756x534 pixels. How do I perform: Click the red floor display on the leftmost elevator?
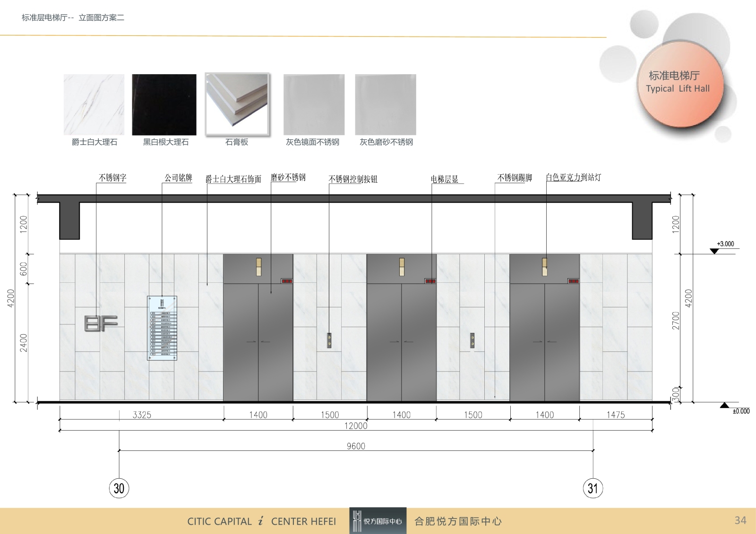[287, 281]
